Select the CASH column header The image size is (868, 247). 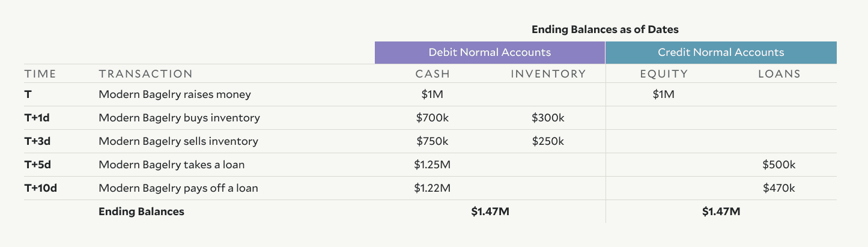click(x=432, y=74)
